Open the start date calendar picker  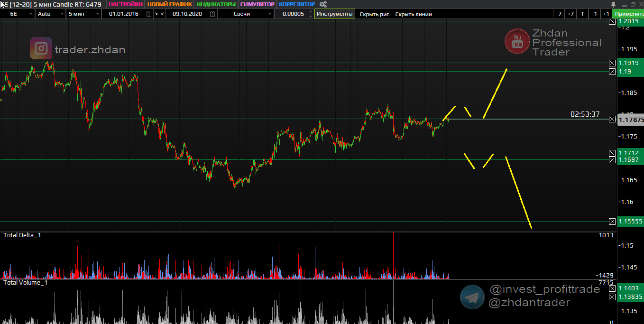[149, 14]
